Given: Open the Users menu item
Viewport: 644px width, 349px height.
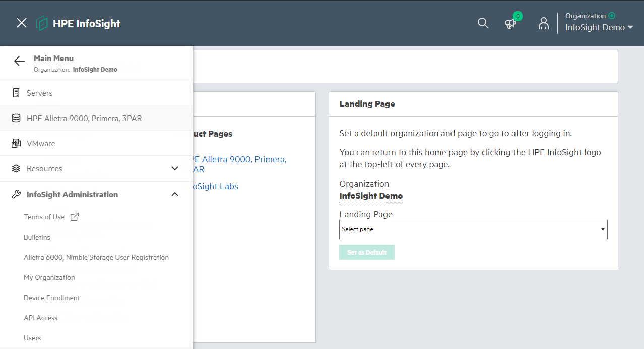Looking at the screenshot, I should [32, 338].
